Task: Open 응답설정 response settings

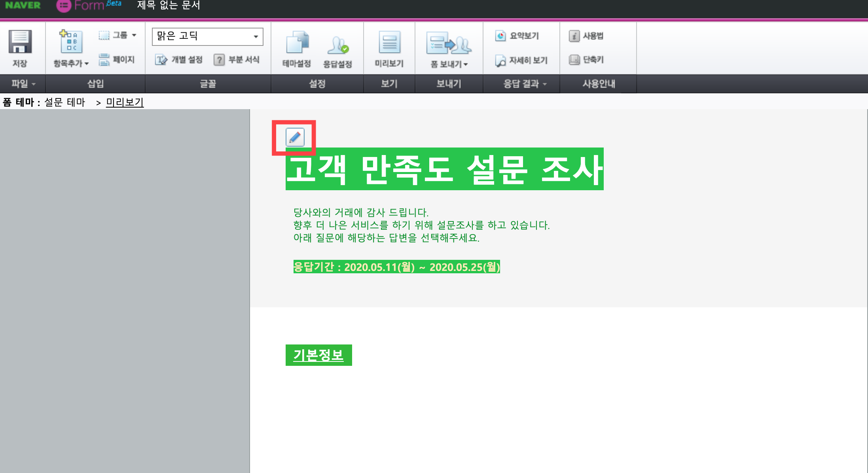Action: click(x=337, y=51)
